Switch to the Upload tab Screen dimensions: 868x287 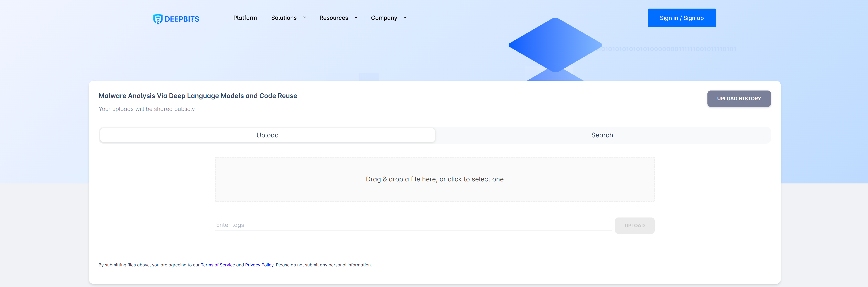click(267, 135)
